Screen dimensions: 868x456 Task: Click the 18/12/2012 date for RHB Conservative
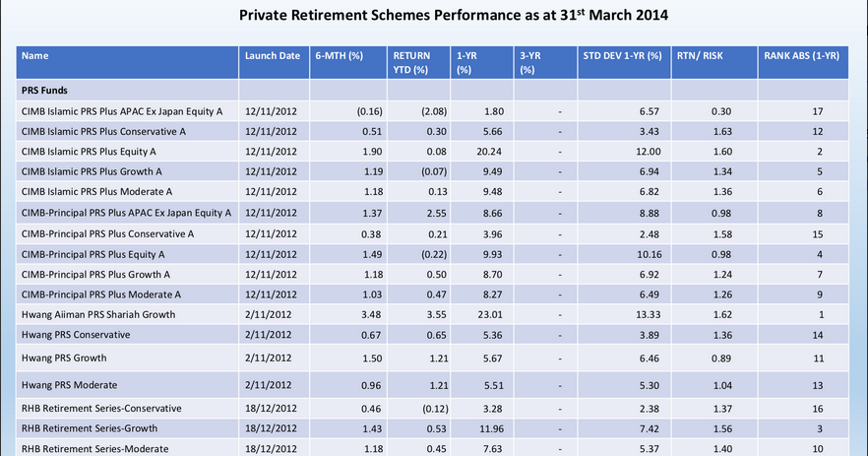272,409
